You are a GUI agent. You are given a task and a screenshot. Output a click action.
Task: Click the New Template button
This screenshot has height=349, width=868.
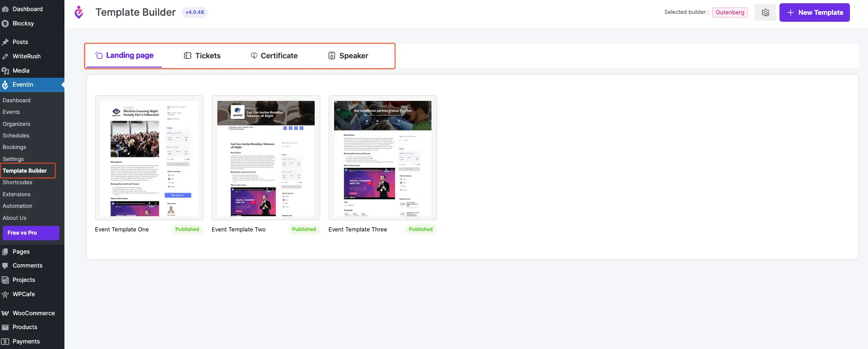point(814,12)
